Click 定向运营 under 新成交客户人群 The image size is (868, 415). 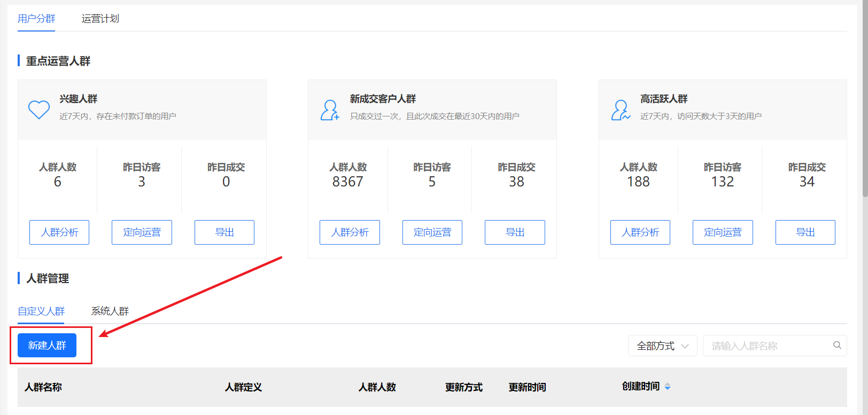point(432,232)
